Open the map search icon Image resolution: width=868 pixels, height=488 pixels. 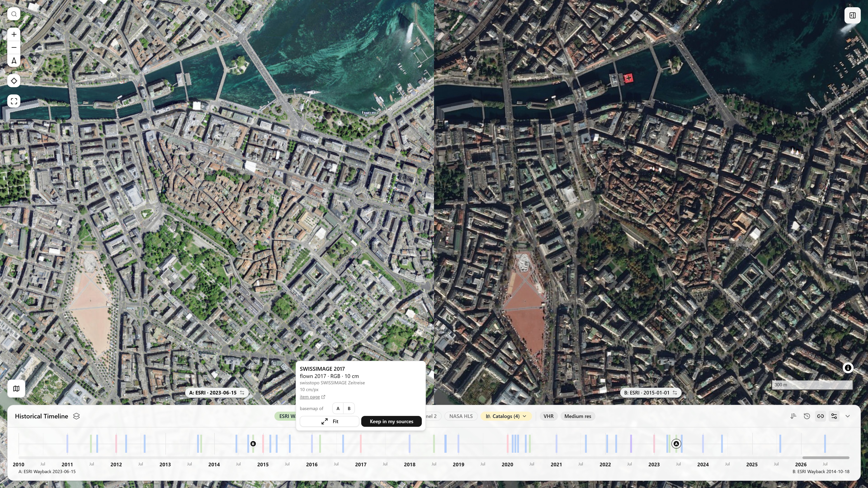point(14,14)
